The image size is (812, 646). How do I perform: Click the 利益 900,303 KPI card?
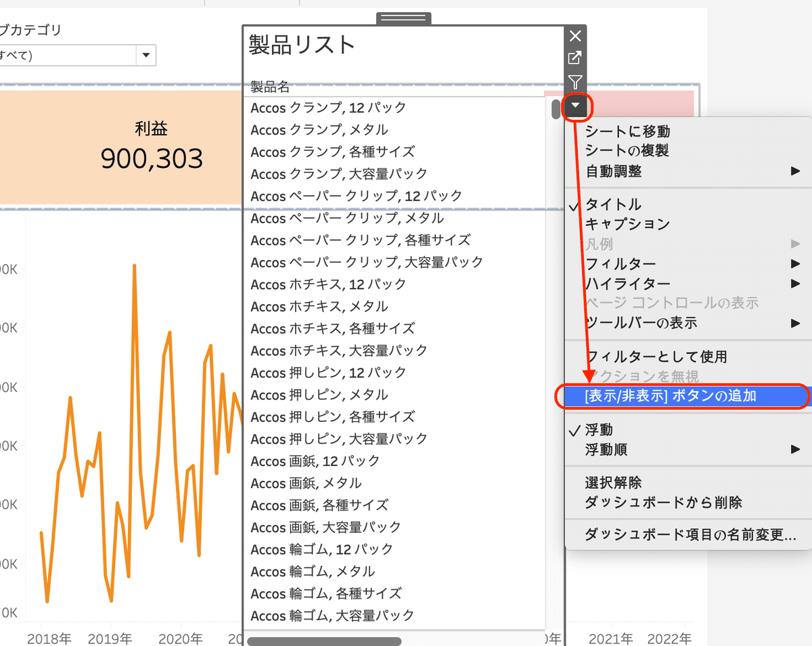pyautogui.click(x=120, y=148)
